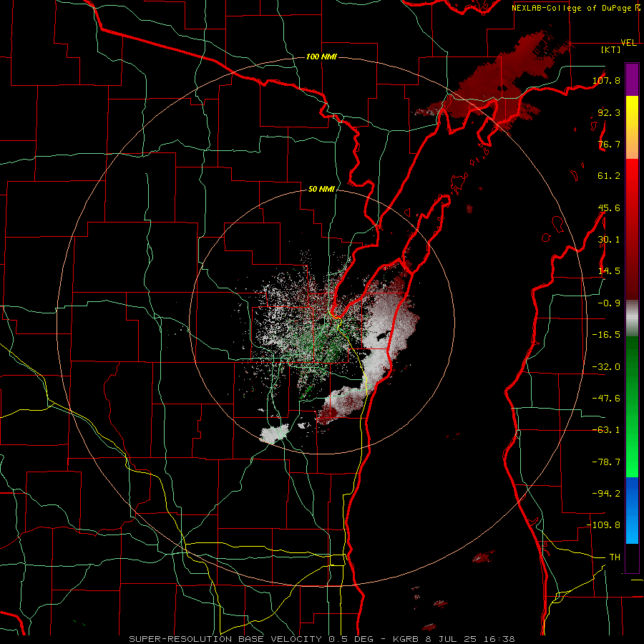Select the -94.2 velocity scale value

pos(607,493)
